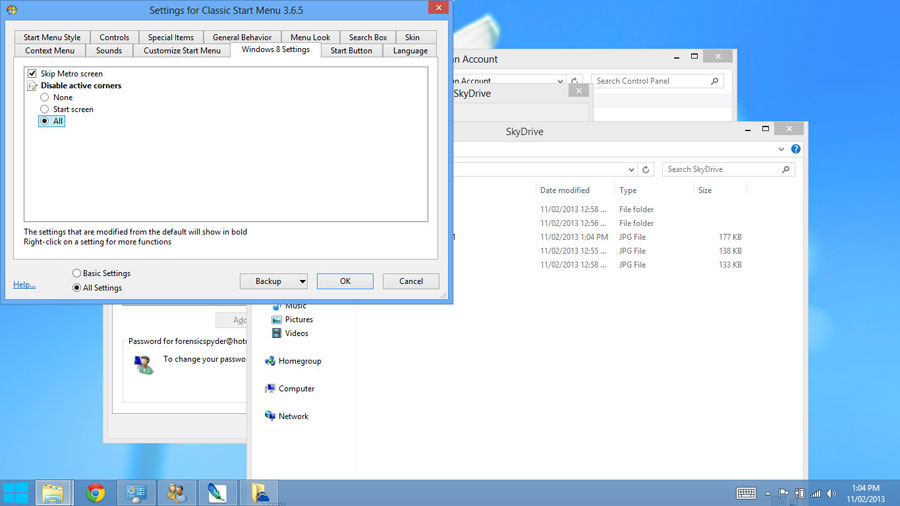
Task: Click the Disable active corners setting
Action: 81,85
